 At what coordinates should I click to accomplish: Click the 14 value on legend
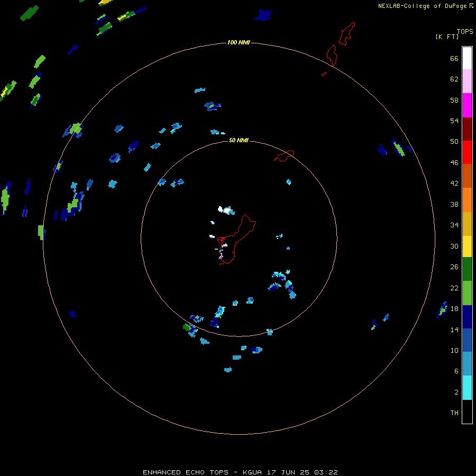click(x=454, y=329)
